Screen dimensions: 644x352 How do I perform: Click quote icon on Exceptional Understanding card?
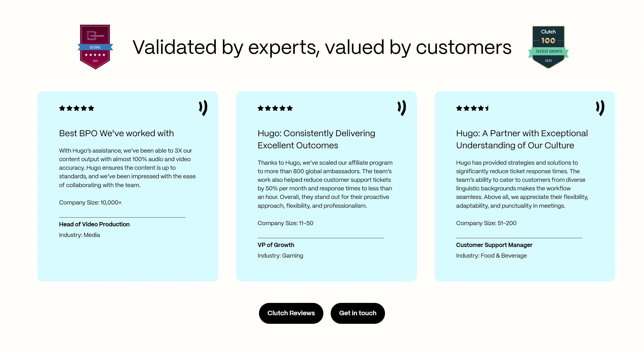coord(600,108)
